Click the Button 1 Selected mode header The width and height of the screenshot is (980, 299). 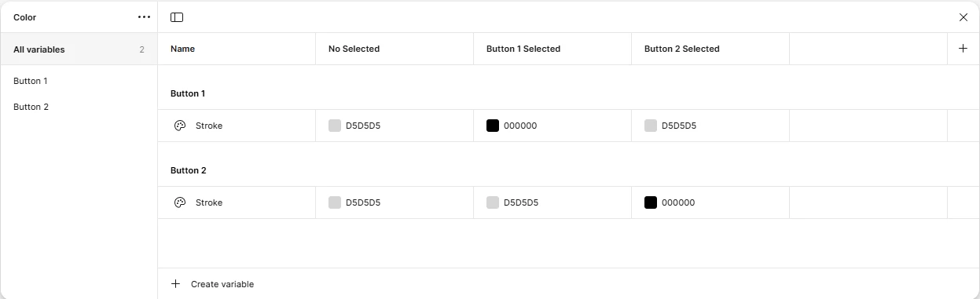[x=523, y=49]
